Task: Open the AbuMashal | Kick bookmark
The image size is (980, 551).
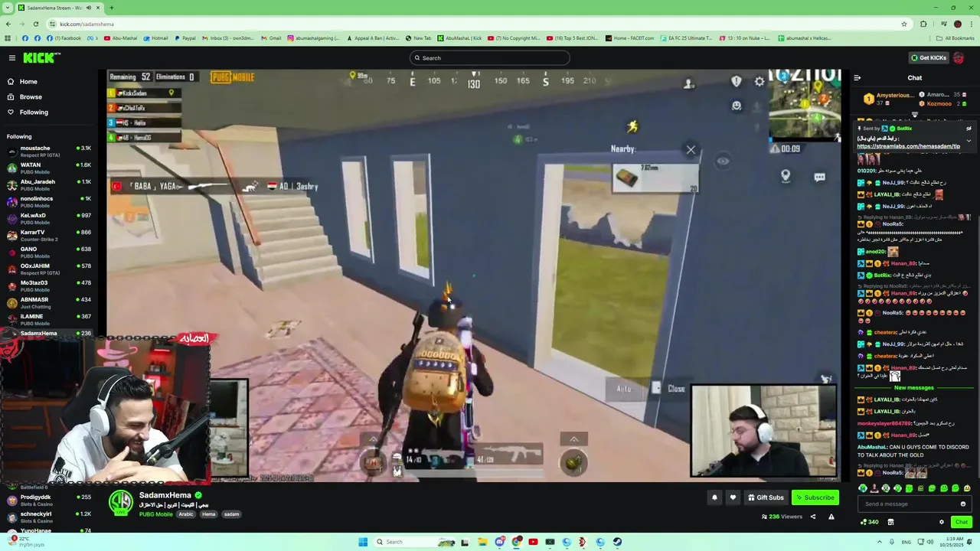Action: 459,38
